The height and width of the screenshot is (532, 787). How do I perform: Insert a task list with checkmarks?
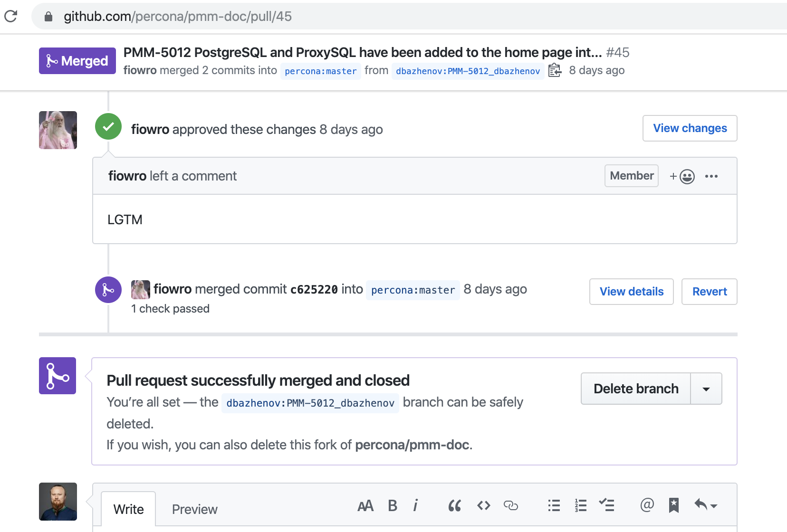(607, 505)
